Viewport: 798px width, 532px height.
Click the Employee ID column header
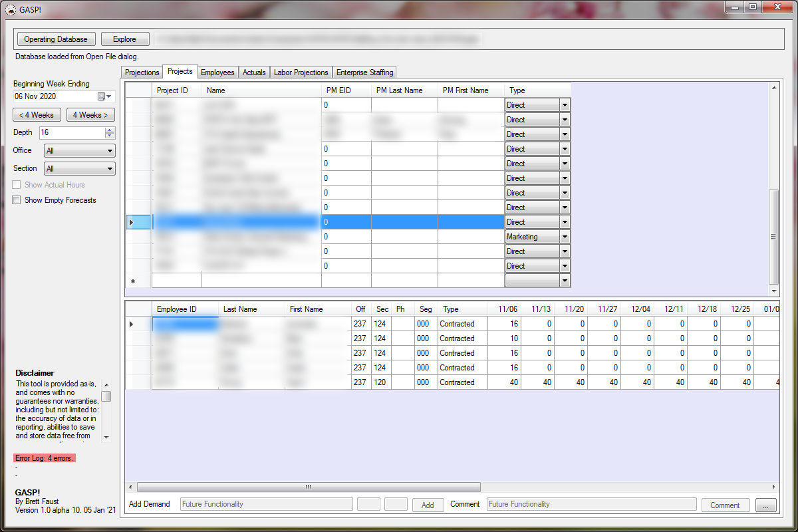185,309
